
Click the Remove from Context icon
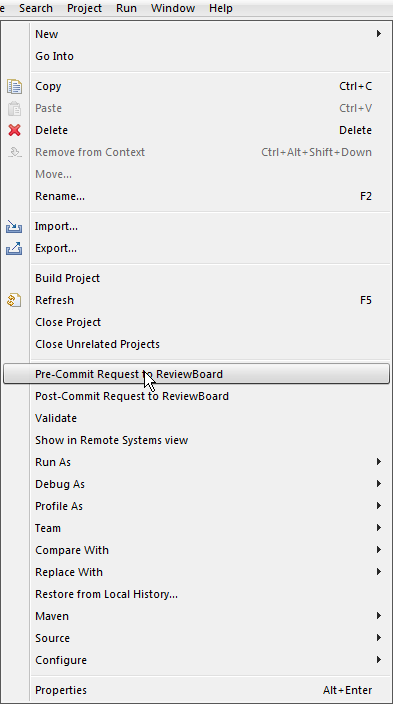coord(14,152)
